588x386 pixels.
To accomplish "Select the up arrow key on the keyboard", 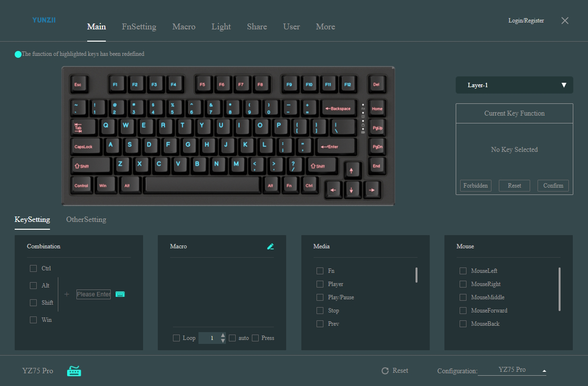I will pos(351,170).
